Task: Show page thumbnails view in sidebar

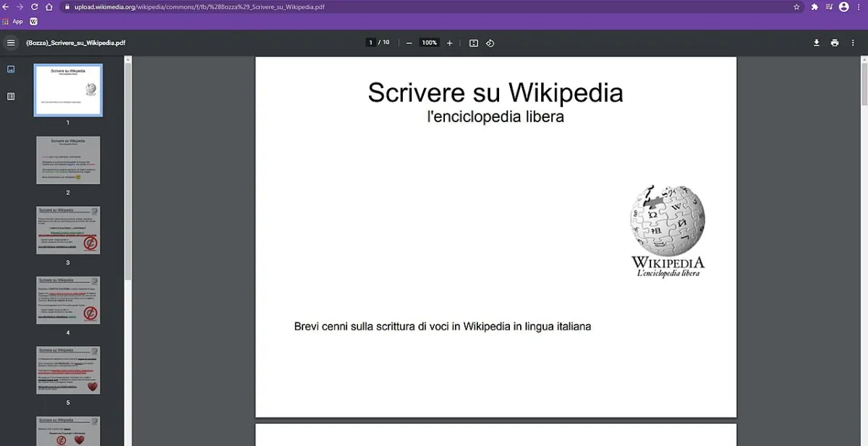Action: (11, 69)
